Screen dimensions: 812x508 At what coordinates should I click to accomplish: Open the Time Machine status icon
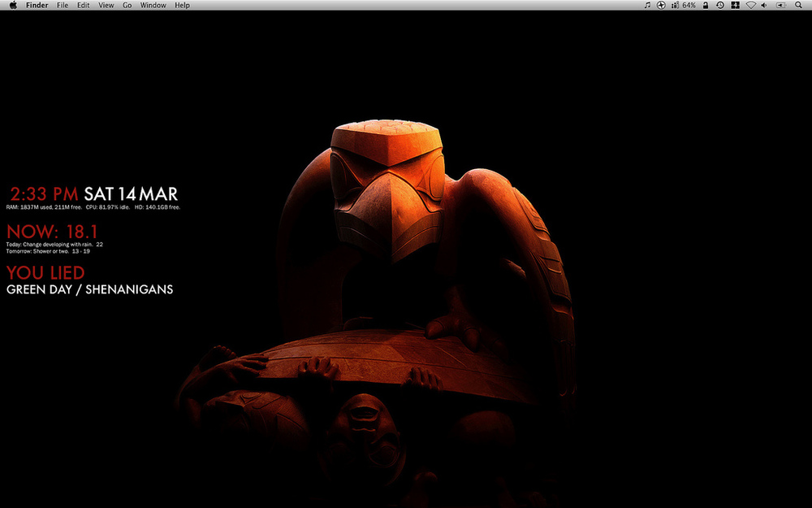pyautogui.click(x=720, y=5)
